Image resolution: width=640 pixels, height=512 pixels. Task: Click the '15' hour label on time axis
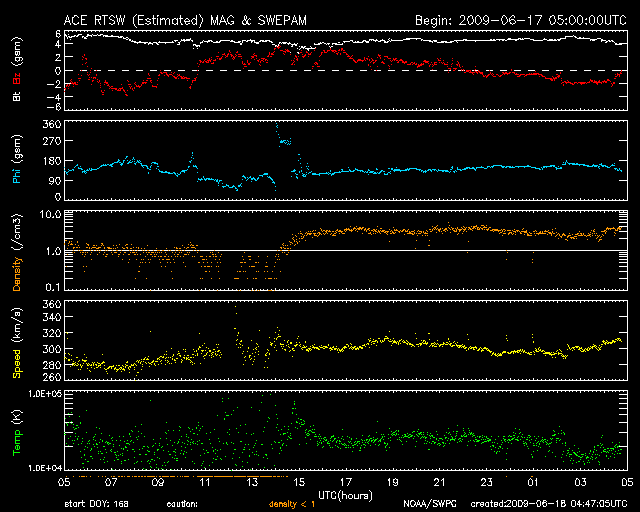click(299, 483)
